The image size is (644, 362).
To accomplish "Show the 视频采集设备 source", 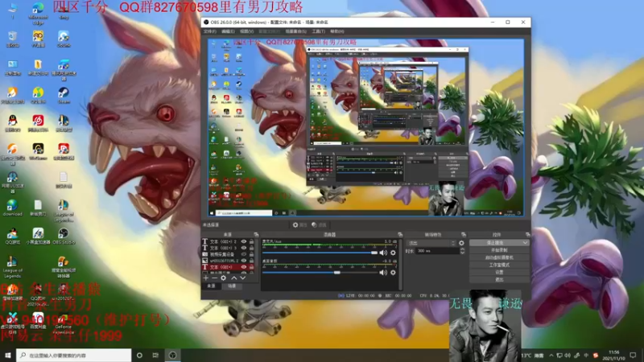I will tap(244, 254).
